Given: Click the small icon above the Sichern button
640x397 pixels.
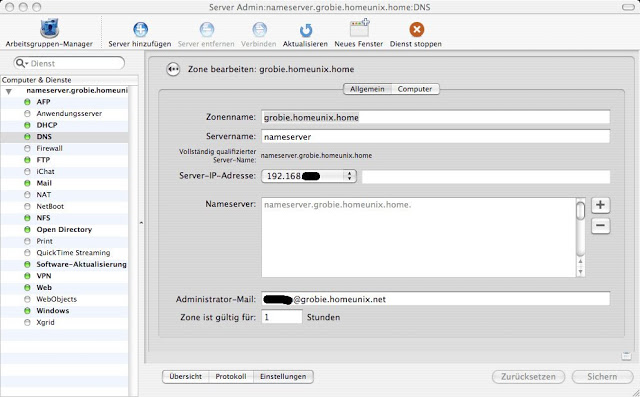Looking at the screenshot, I should pyautogui.click(x=626, y=355).
